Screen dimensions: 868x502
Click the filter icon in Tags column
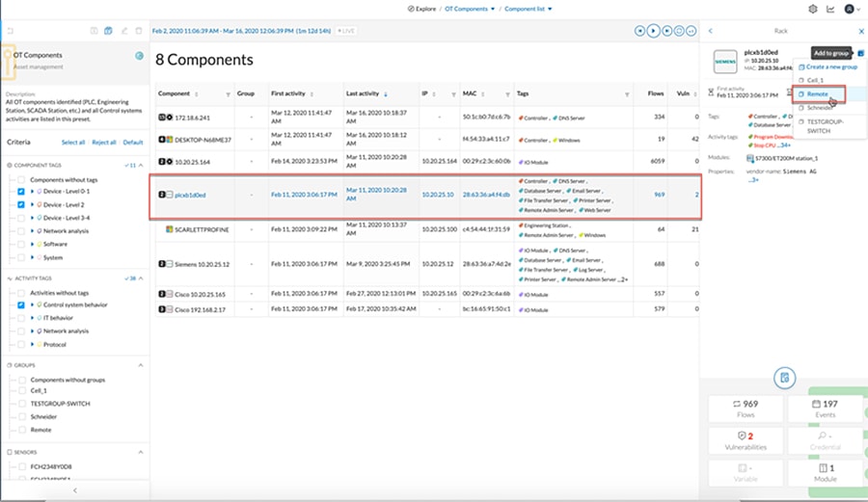tap(627, 94)
